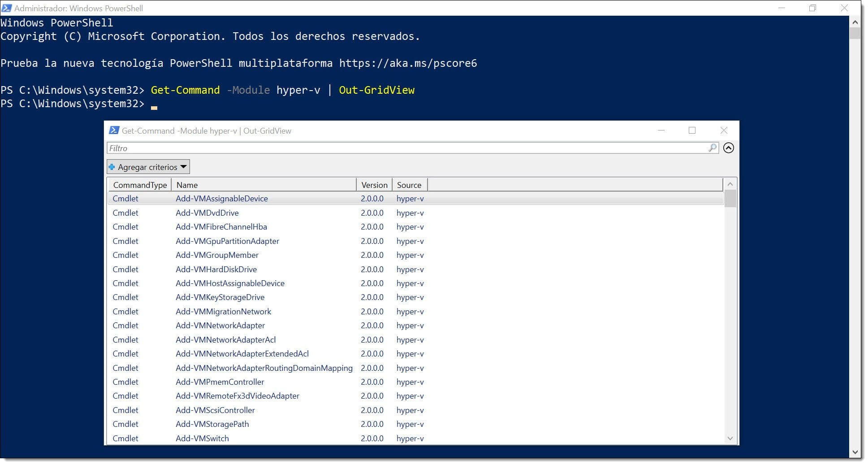Sort by the Source column header

tap(410, 185)
